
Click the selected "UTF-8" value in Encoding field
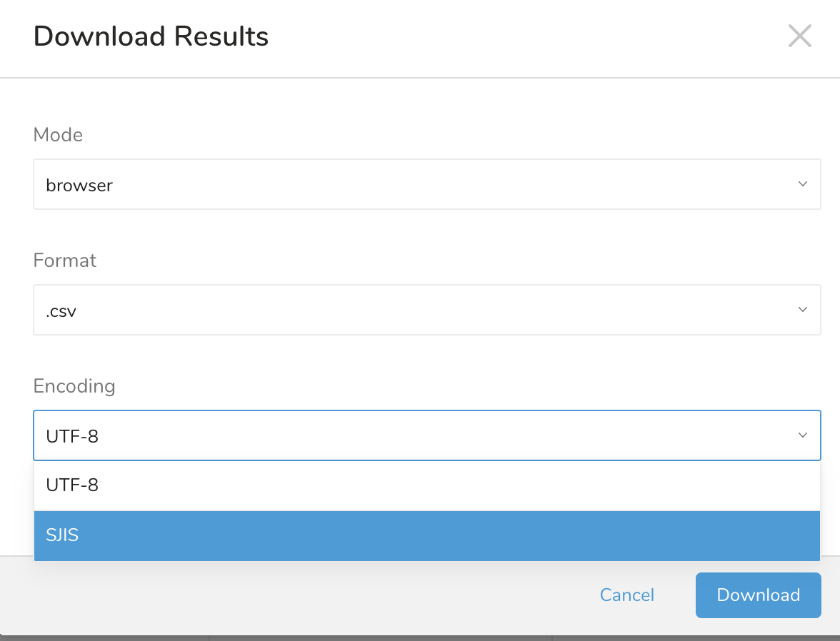click(x=72, y=436)
